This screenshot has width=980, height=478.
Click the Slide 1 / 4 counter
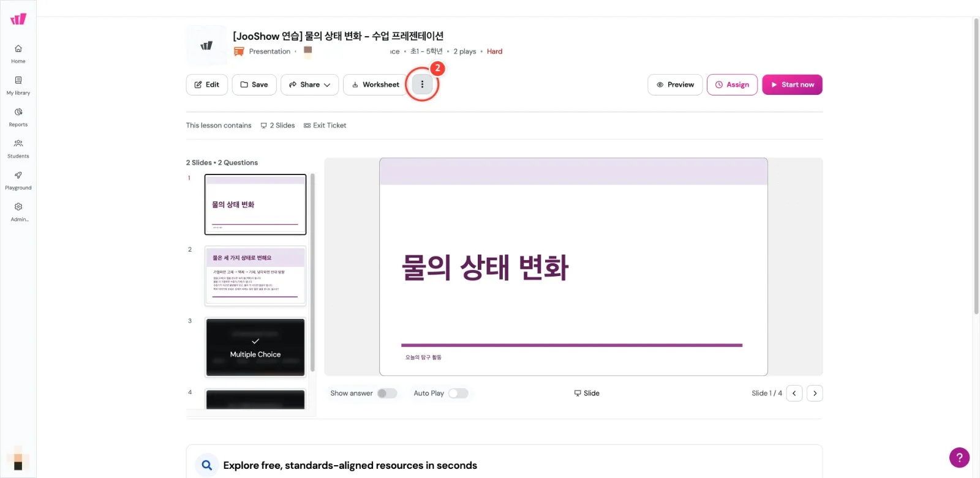pyautogui.click(x=767, y=393)
